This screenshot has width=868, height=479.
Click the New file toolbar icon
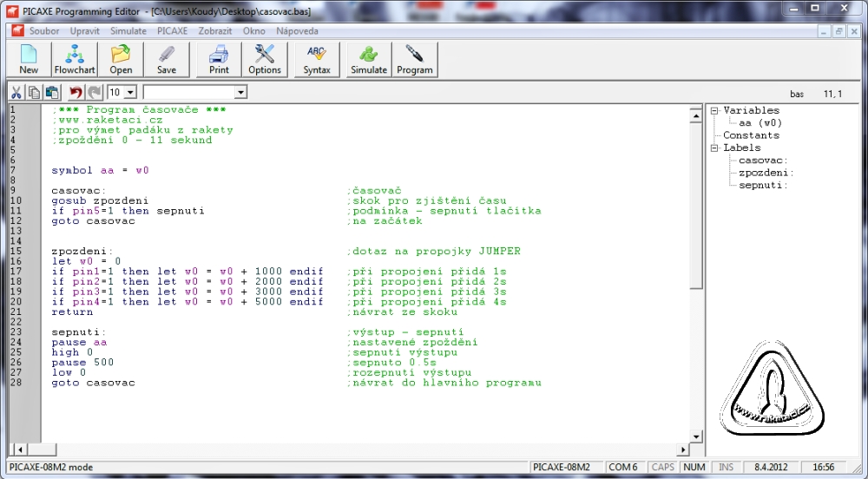pyautogui.click(x=29, y=59)
